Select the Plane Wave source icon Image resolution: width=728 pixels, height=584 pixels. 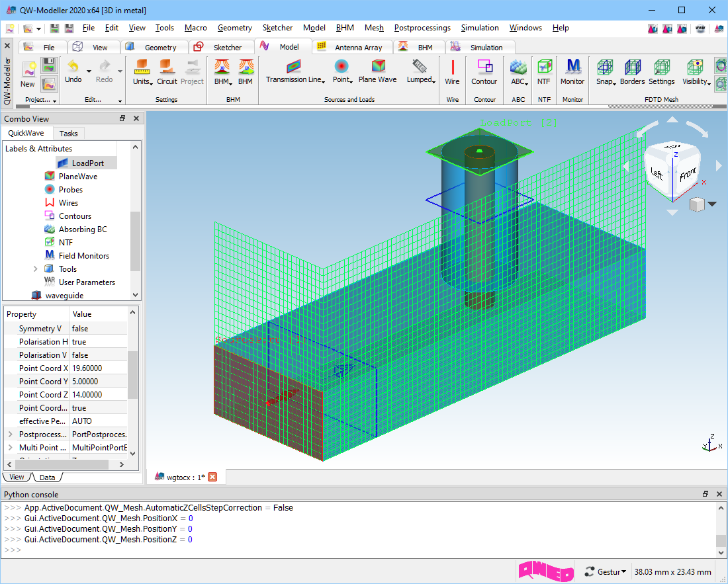point(378,66)
